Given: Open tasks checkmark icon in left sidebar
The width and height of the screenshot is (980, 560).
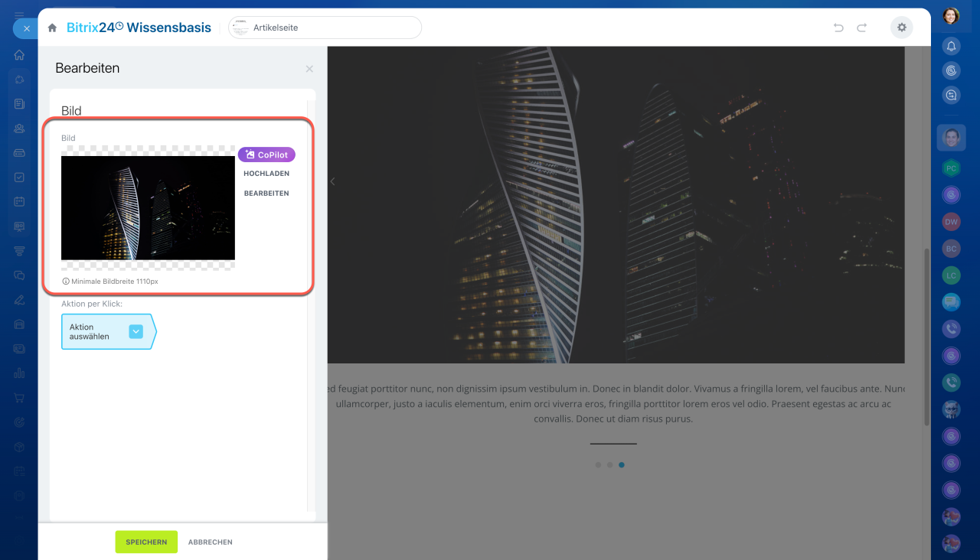Looking at the screenshot, I should tap(19, 177).
